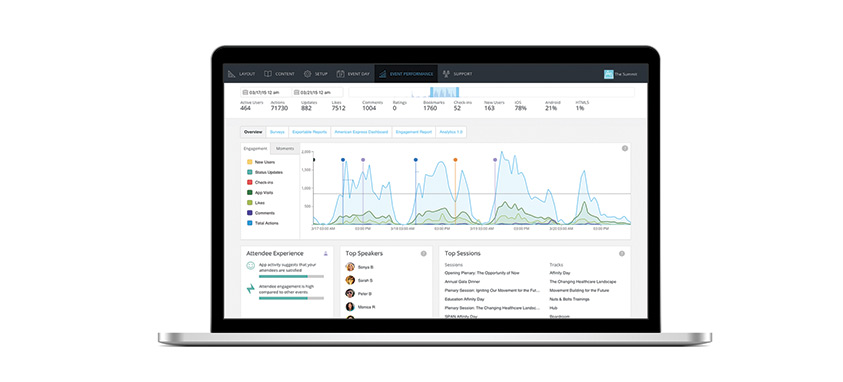The height and width of the screenshot is (382, 843).
Task: Click the smiley satisfaction icon
Action: click(x=251, y=266)
